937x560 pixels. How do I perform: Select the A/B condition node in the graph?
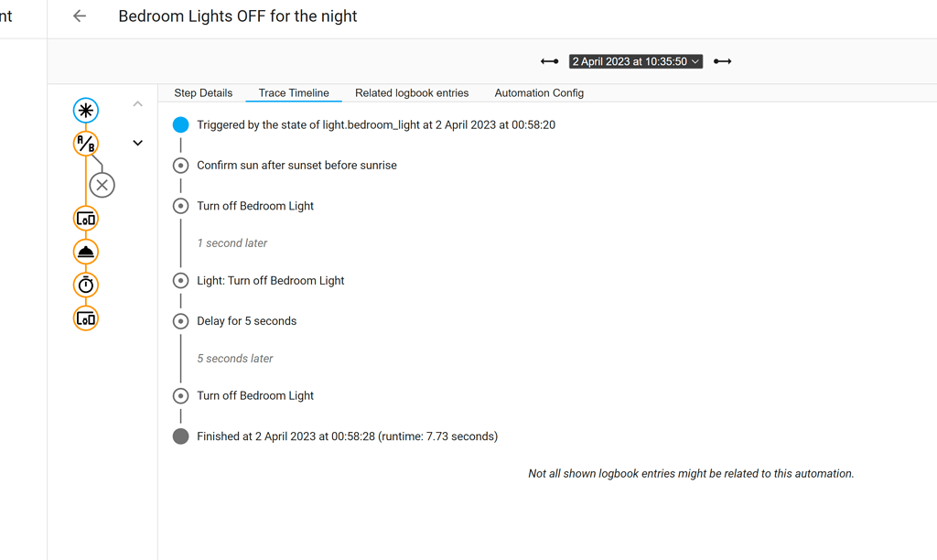(85, 143)
